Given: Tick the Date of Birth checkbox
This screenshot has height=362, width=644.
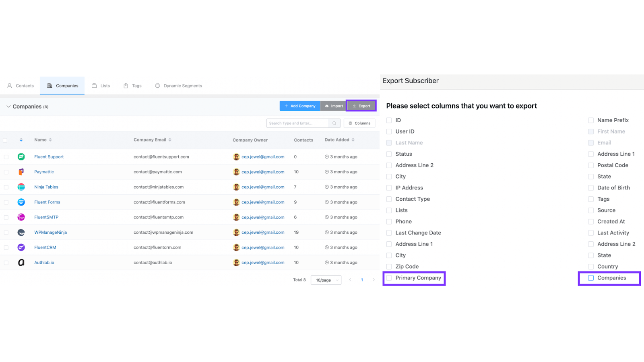Looking at the screenshot, I should tap(591, 188).
